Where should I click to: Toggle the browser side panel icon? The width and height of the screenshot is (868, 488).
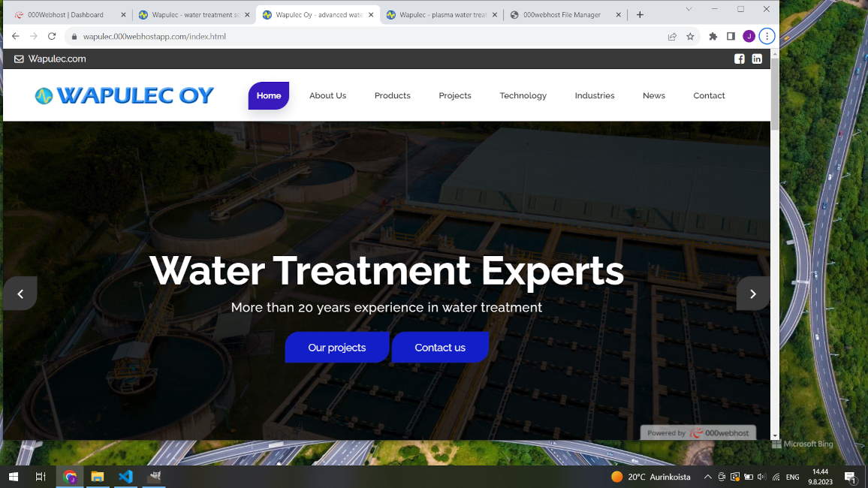pyautogui.click(x=731, y=37)
